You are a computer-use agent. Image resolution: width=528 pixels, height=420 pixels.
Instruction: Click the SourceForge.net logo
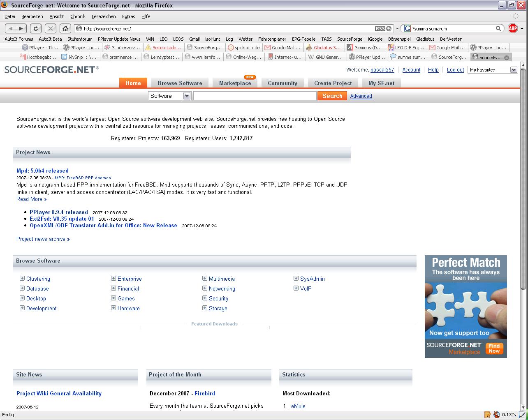51,69
